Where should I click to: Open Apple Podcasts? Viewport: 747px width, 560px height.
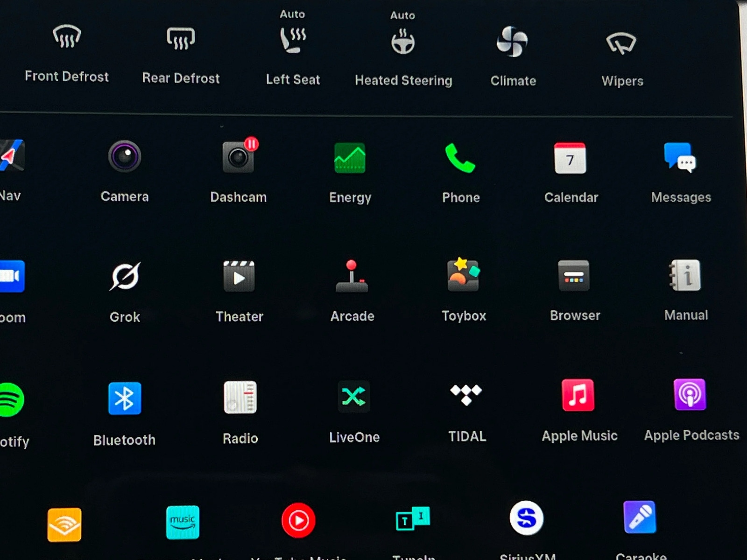[690, 394]
